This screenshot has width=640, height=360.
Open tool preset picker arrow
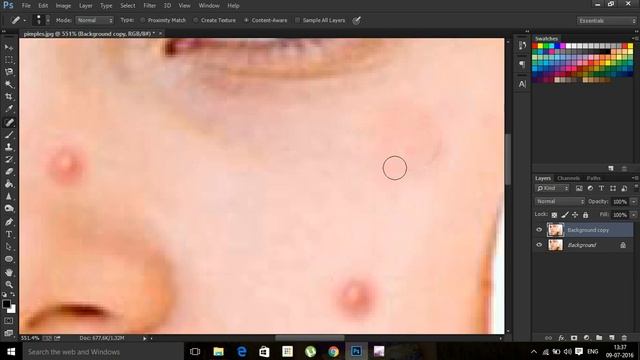tap(24, 20)
